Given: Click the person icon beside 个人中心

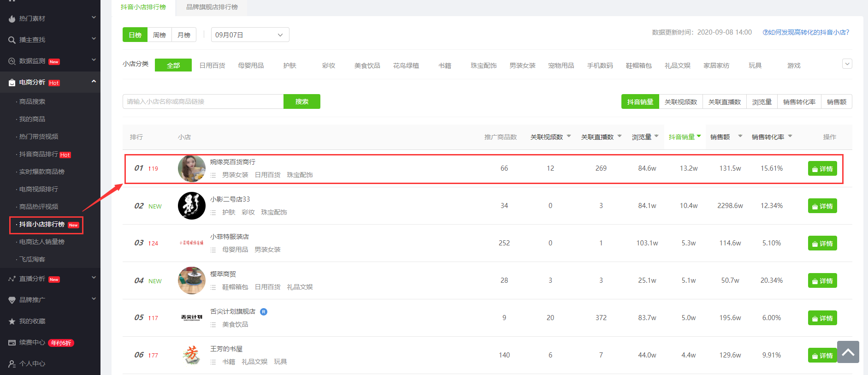Looking at the screenshot, I should [12, 364].
